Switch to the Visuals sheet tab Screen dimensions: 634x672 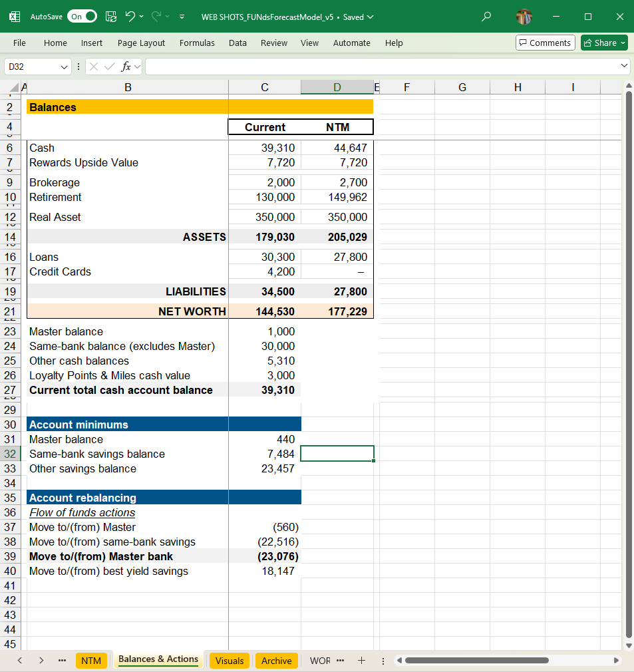230,661
